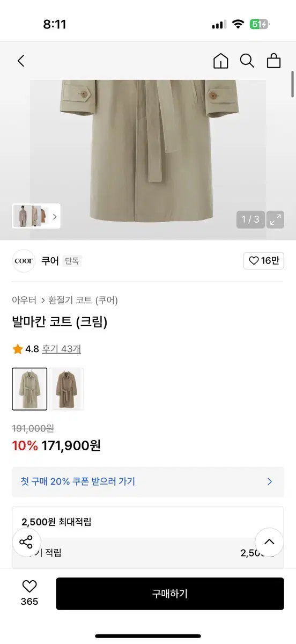Screen dimensions: 296x644
Task: Open the home icon
Action: pyautogui.click(x=220, y=61)
